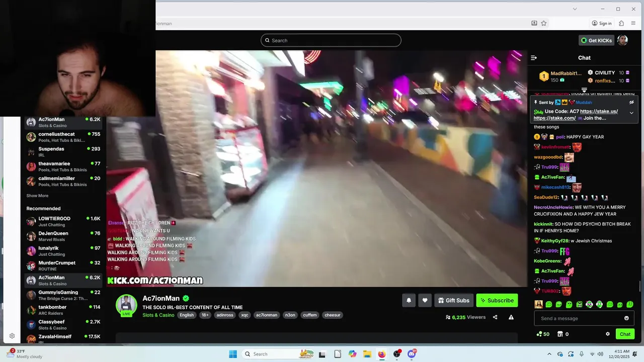Open the user profile avatar menu
Image resolution: width=644 pixels, height=362 pixels.
[x=623, y=40]
